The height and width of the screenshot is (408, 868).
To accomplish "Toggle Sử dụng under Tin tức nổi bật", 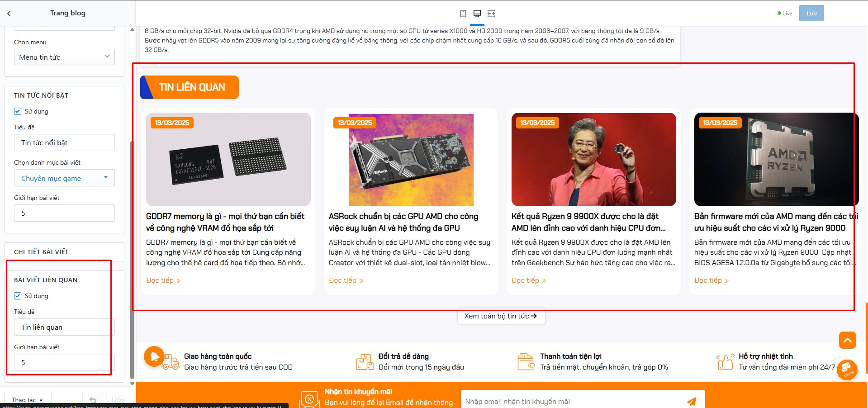I will click(18, 111).
